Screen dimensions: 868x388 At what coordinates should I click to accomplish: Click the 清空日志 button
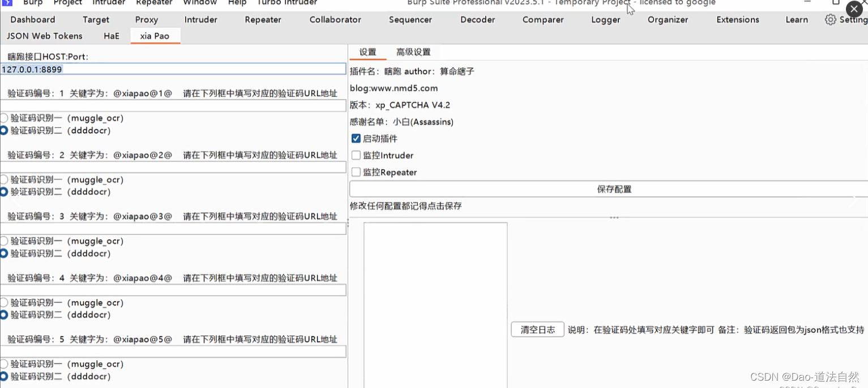point(537,330)
